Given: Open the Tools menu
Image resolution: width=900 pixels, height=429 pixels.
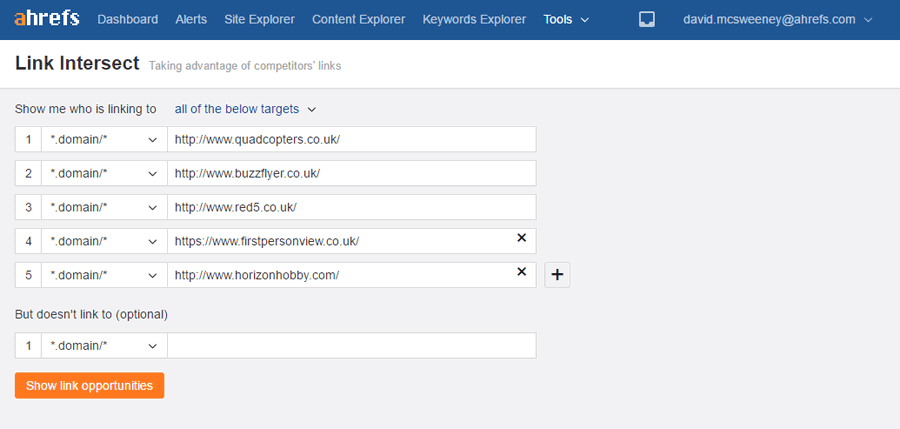Looking at the screenshot, I should [567, 20].
